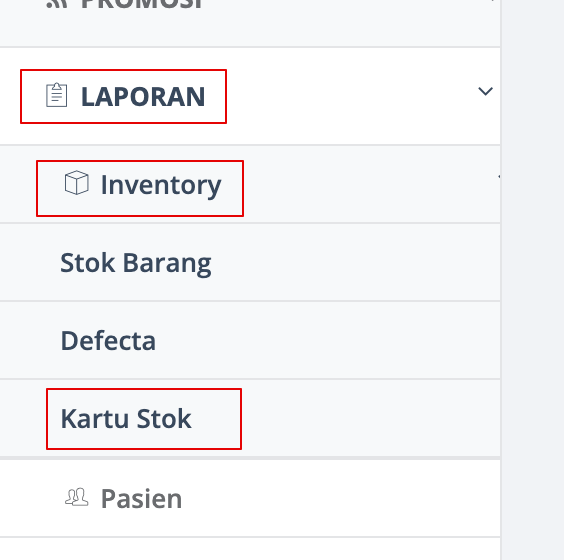Collapse LAPORAN using its chevron arrow

[x=485, y=91]
